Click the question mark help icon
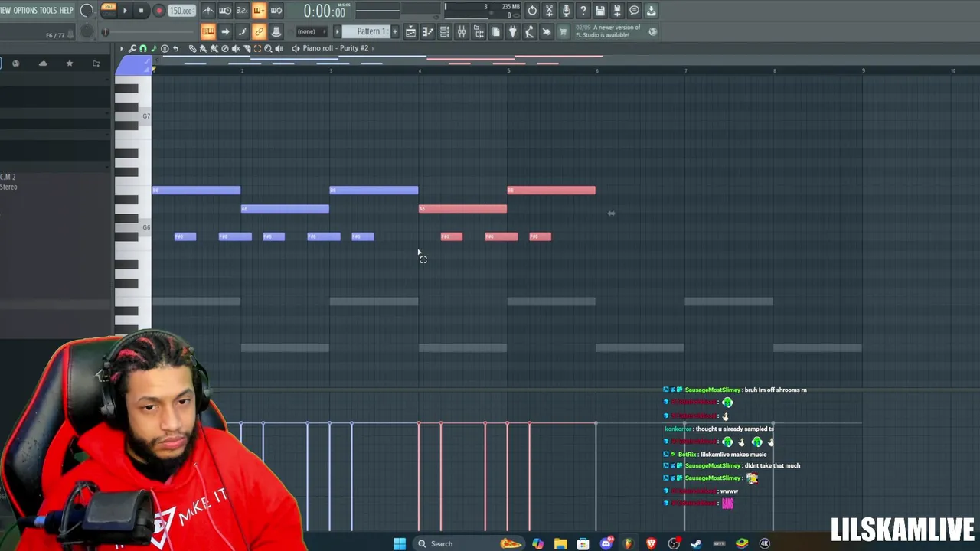The width and height of the screenshot is (980, 551). (x=583, y=11)
